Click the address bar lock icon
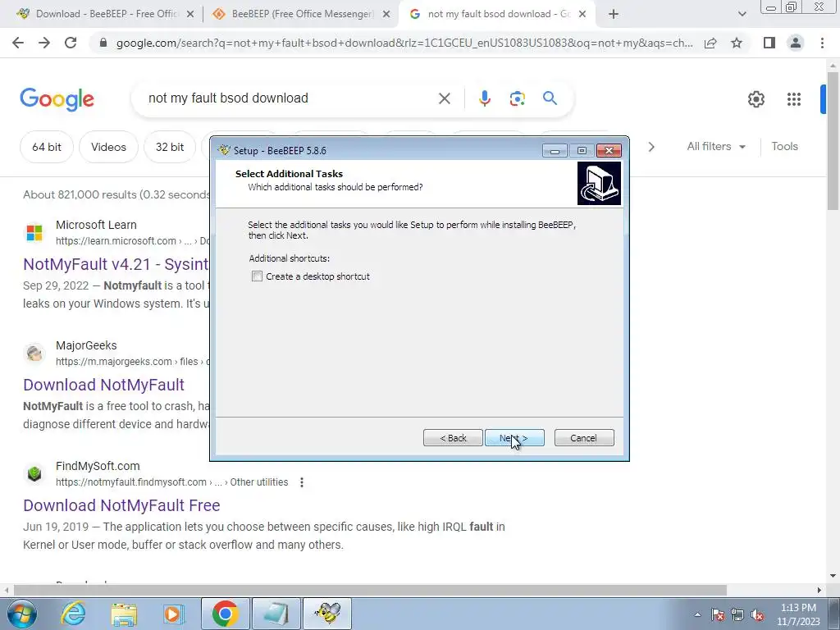 click(103, 43)
